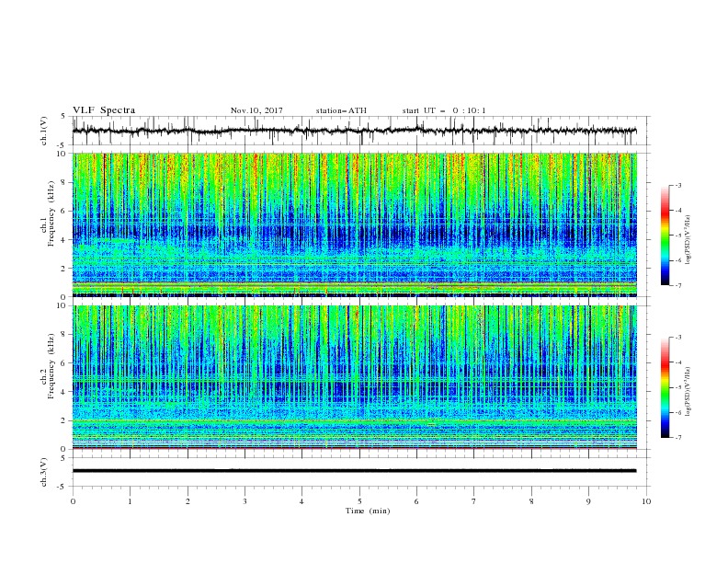
Task: Click the "6" tick label on the ch.2 frequency axis
Action: tap(64, 363)
